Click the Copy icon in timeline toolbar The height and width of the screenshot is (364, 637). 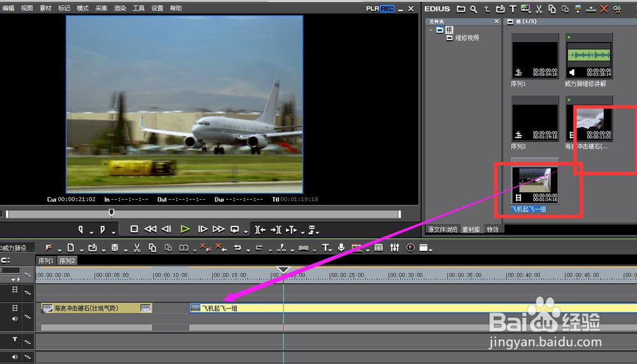click(152, 248)
